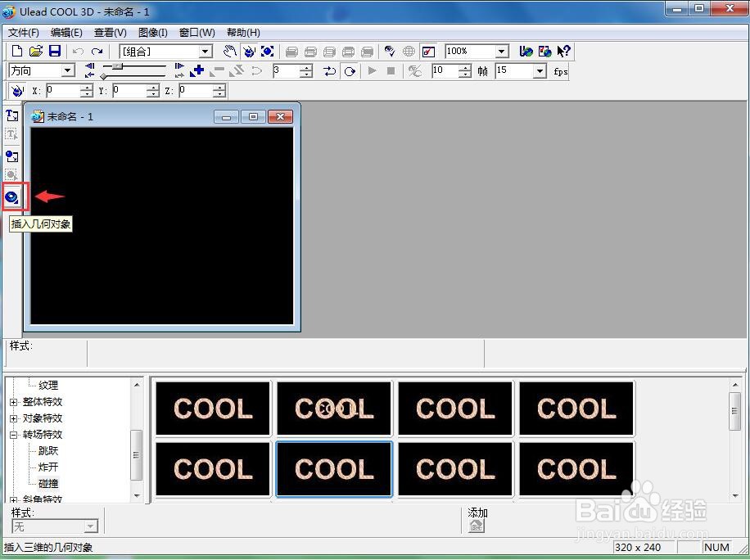This screenshot has height=560, width=750.
Task: Click the Insert Geometric Object icon
Action: 12,196
